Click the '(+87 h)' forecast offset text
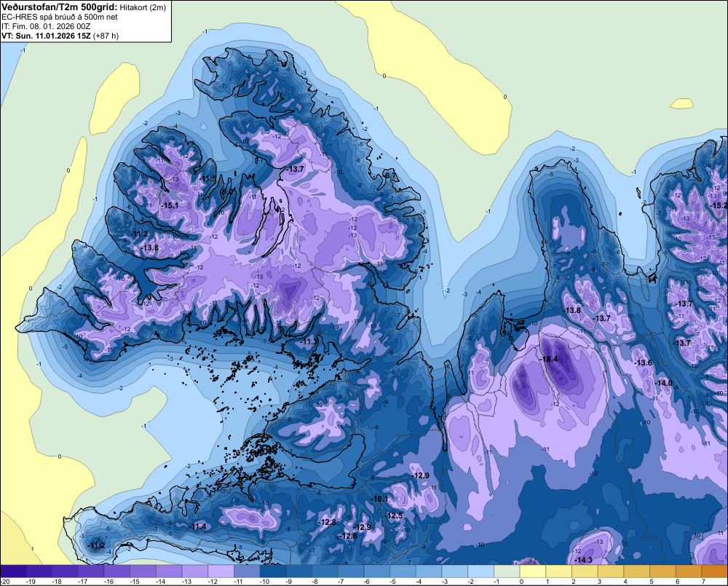This screenshot has height=586, width=728. 106,36
